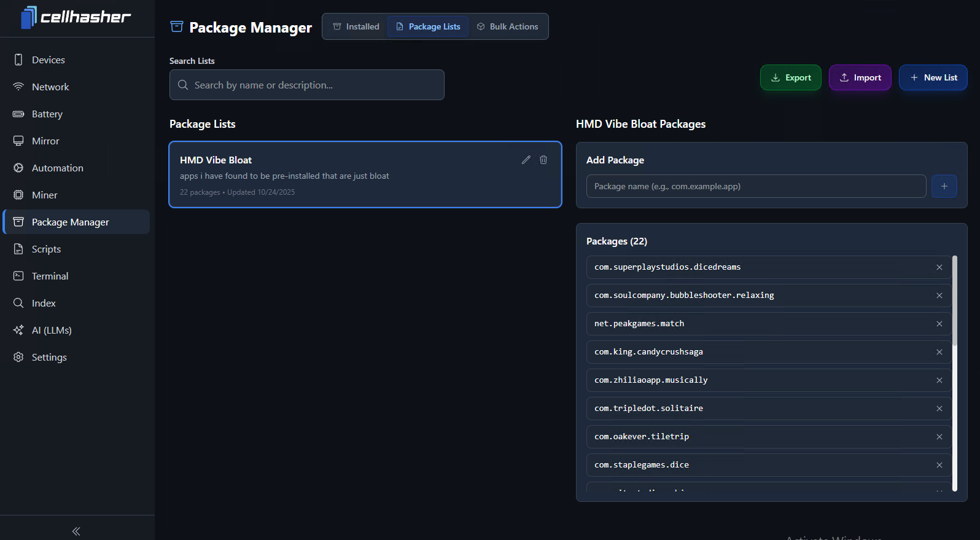Switch to the Bulk Actions tab
The height and width of the screenshot is (540, 980).
click(508, 26)
